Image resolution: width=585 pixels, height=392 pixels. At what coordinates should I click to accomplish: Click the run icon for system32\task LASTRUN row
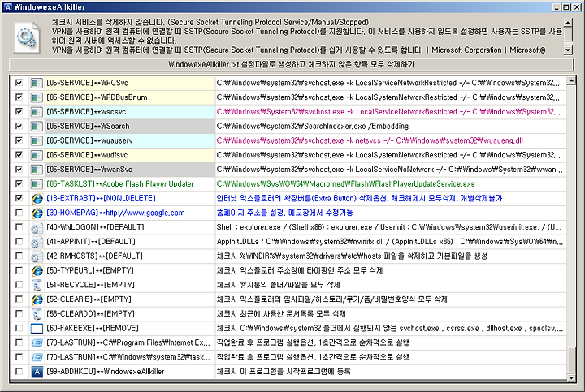coord(37,357)
